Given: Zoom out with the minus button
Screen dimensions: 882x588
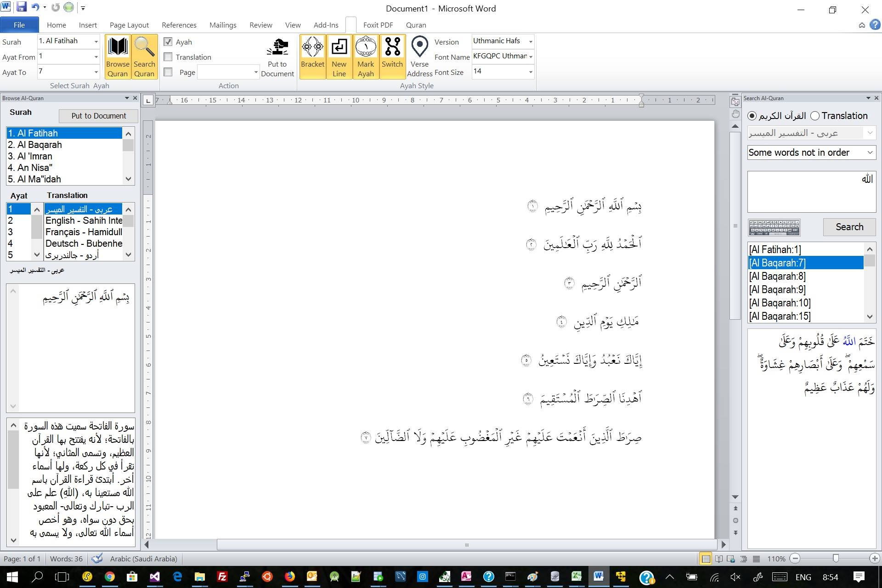Looking at the screenshot, I should tap(795, 559).
